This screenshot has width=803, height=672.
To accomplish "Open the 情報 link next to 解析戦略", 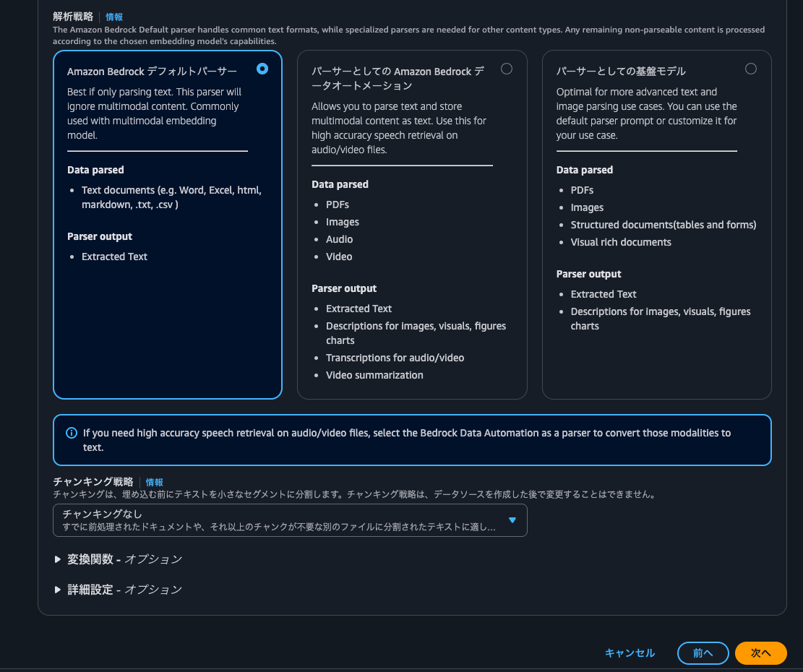I will (x=114, y=17).
